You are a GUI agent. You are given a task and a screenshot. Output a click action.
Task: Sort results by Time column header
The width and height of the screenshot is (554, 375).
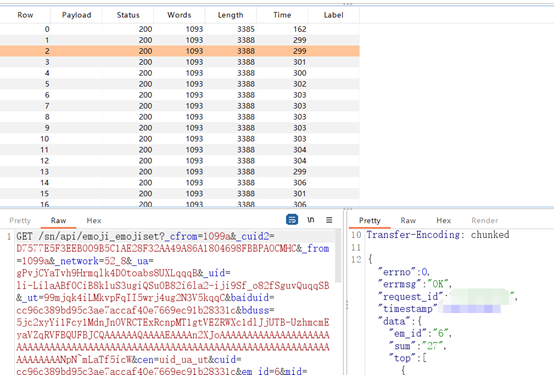point(282,15)
